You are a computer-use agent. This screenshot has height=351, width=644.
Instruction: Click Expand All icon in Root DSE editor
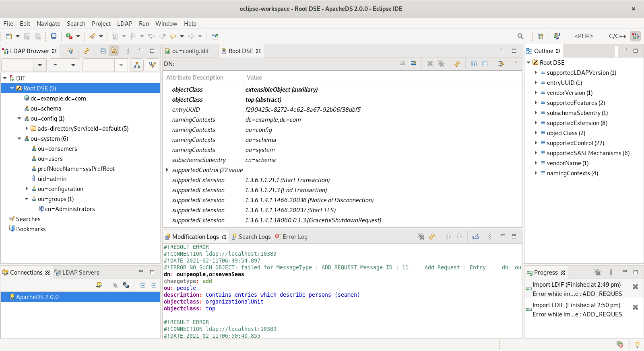[474, 64]
